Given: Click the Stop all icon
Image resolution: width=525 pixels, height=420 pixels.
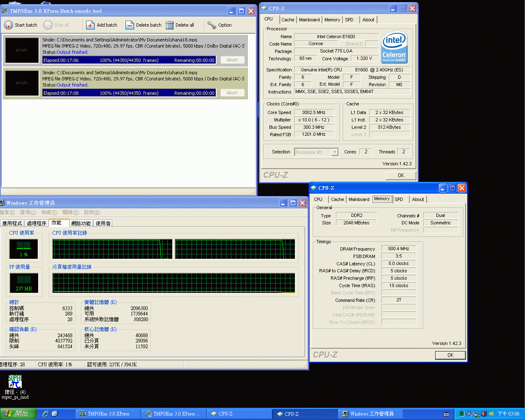Looking at the screenshot, I should [x=48, y=25].
